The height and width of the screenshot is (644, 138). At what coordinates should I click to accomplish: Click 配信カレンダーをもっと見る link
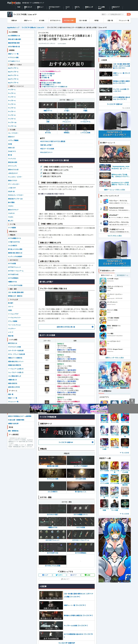coord(114,358)
